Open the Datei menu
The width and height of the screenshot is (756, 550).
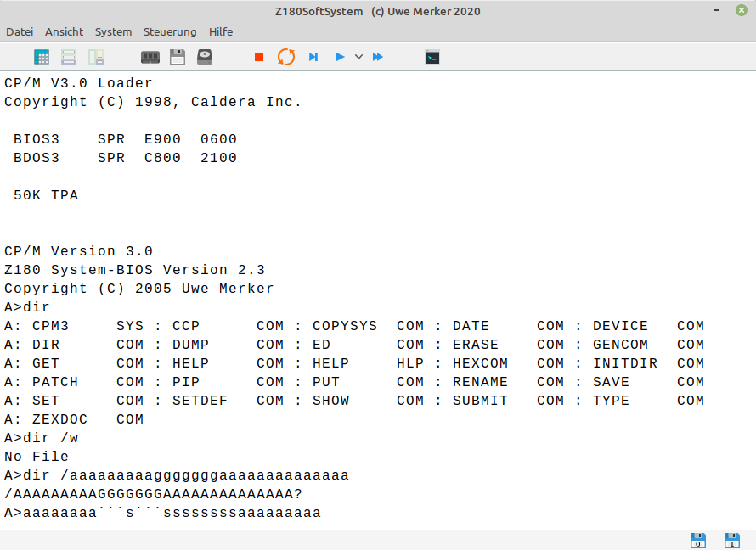(x=20, y=31)
